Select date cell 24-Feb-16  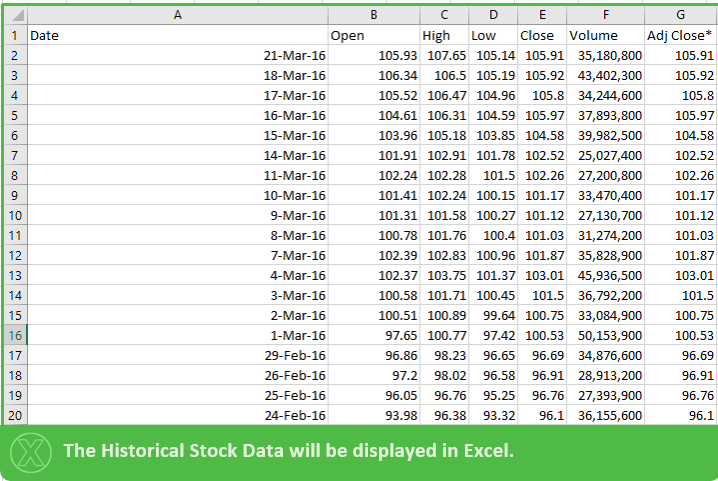pos(178,415)
